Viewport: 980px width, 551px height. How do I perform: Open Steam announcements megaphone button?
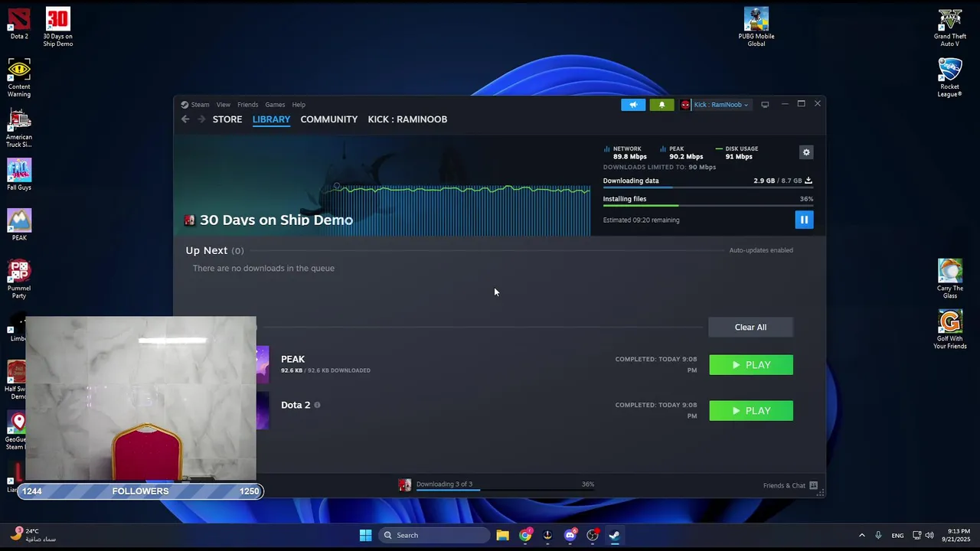pos(633,105)
